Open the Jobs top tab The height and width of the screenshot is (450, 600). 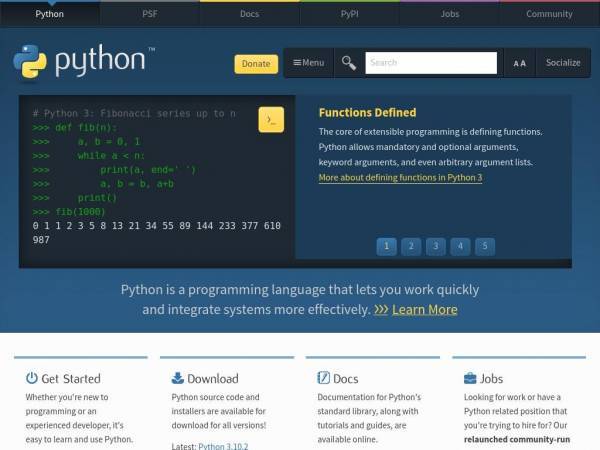click(450, 14)
